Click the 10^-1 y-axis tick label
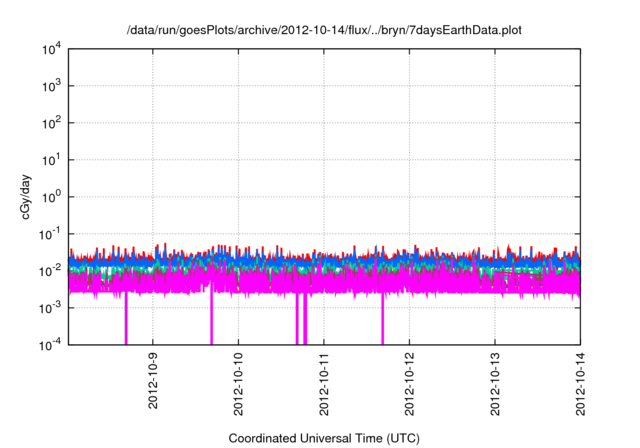Screen dimensions: 640x448 pos(50,234)
